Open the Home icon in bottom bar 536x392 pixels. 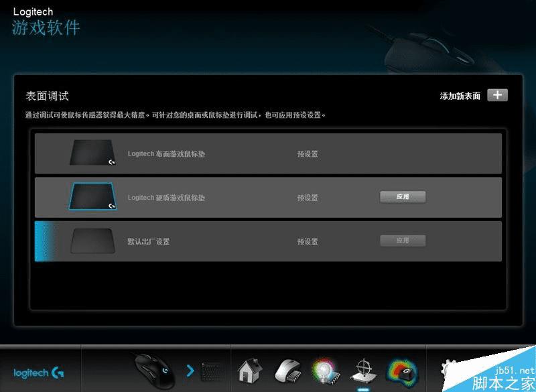coord(250,370)
